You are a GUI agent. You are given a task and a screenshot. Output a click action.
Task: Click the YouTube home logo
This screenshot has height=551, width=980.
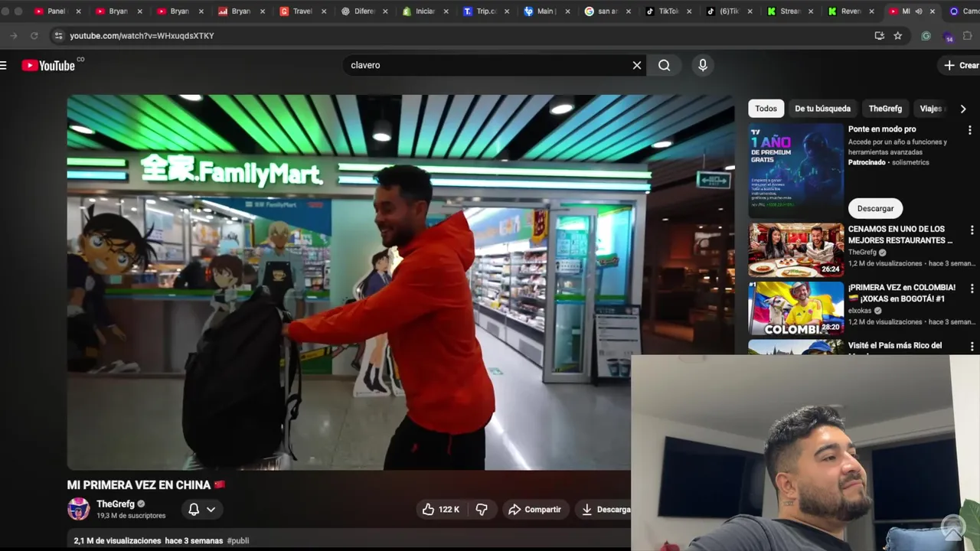pos(49,66)
